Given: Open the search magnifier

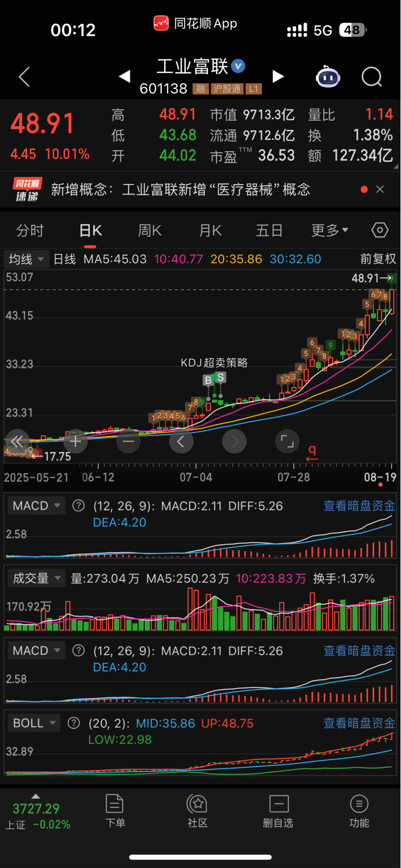Looking at the screenshot, I should click(372, 77).
